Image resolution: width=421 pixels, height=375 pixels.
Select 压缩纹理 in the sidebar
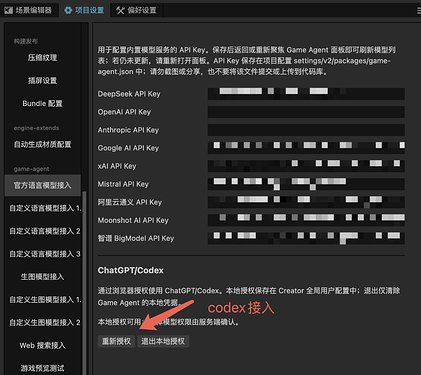click(x=42, y=58)
